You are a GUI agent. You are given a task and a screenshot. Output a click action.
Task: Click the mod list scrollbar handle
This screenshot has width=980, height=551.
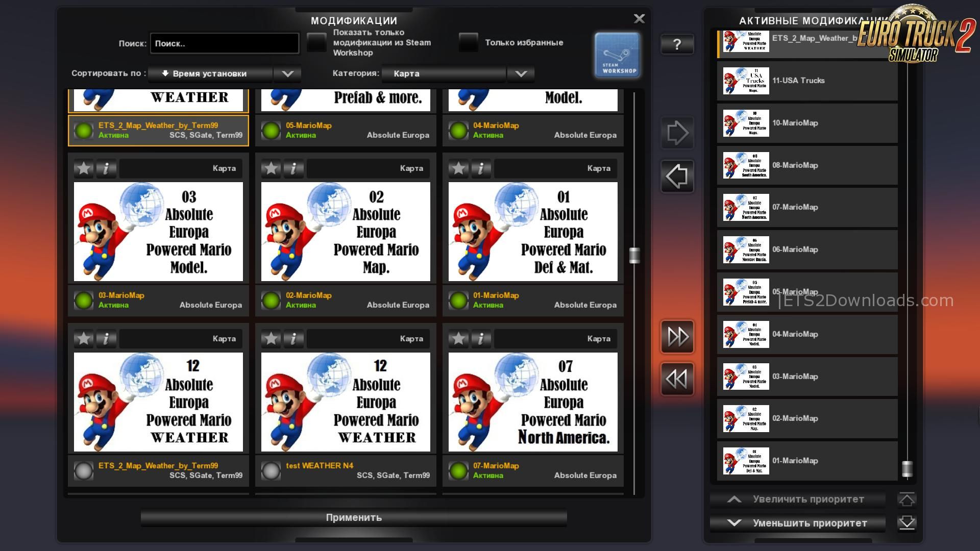pos(634,255)
